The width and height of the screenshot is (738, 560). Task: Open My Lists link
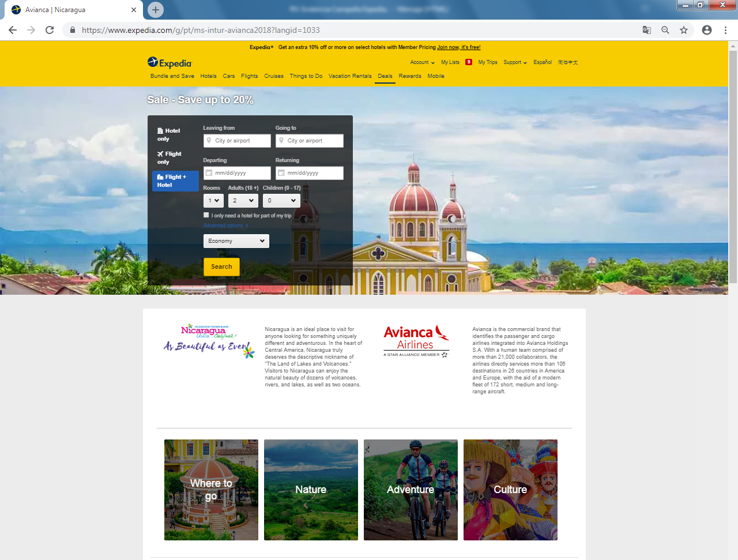[450, 62]
